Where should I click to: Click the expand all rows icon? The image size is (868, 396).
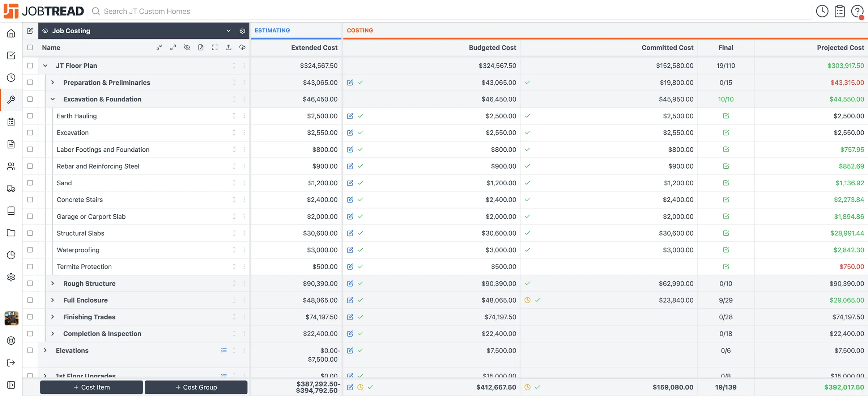point(173,47)
